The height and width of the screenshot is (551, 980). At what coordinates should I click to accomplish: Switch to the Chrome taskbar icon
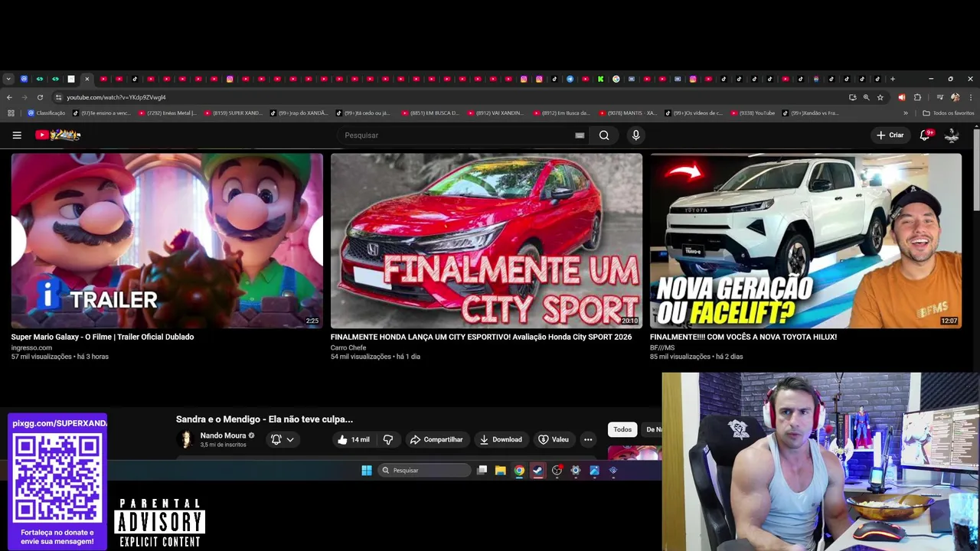[519, 471]
